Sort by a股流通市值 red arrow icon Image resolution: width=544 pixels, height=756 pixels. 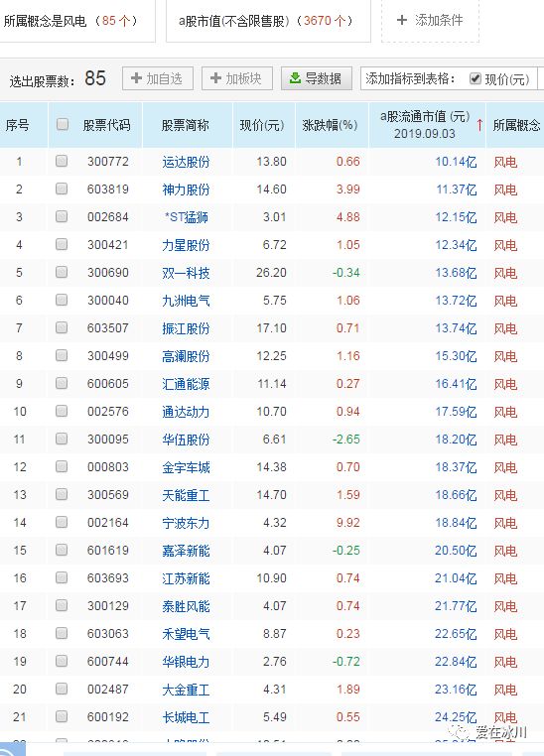(x=479, y=125)
